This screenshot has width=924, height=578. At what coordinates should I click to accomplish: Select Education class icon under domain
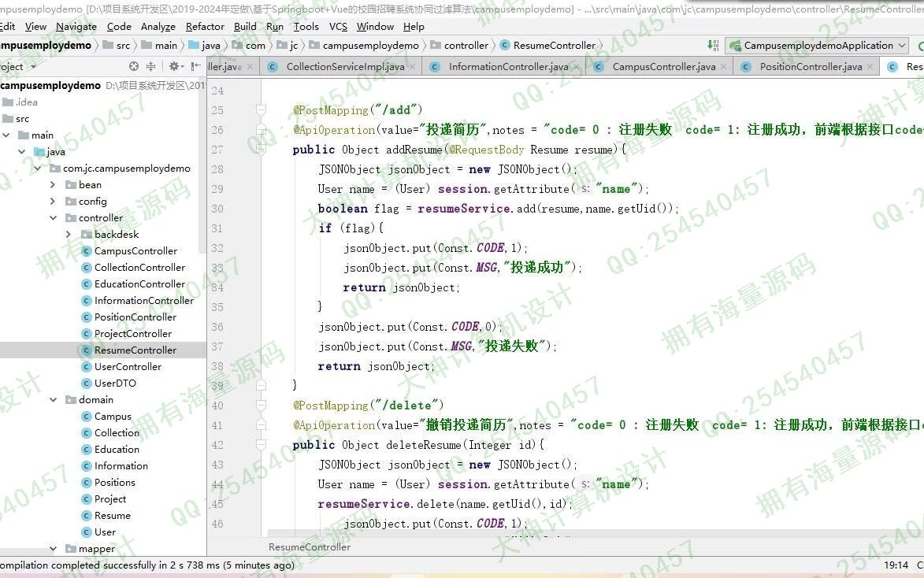[86, 449]
